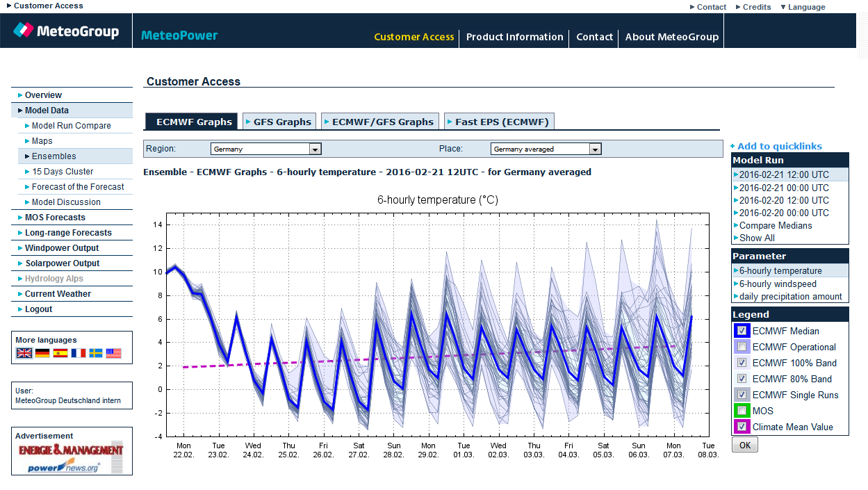Switch to GFS Graphs tab

point(278,122)
